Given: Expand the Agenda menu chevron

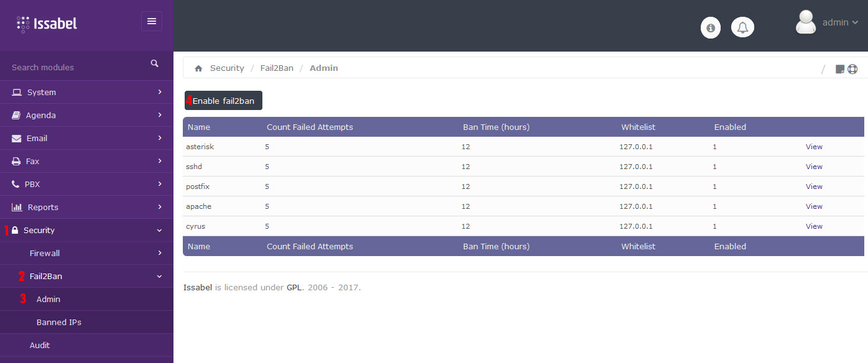Looking at the screenshot, I should pos(160,115).
